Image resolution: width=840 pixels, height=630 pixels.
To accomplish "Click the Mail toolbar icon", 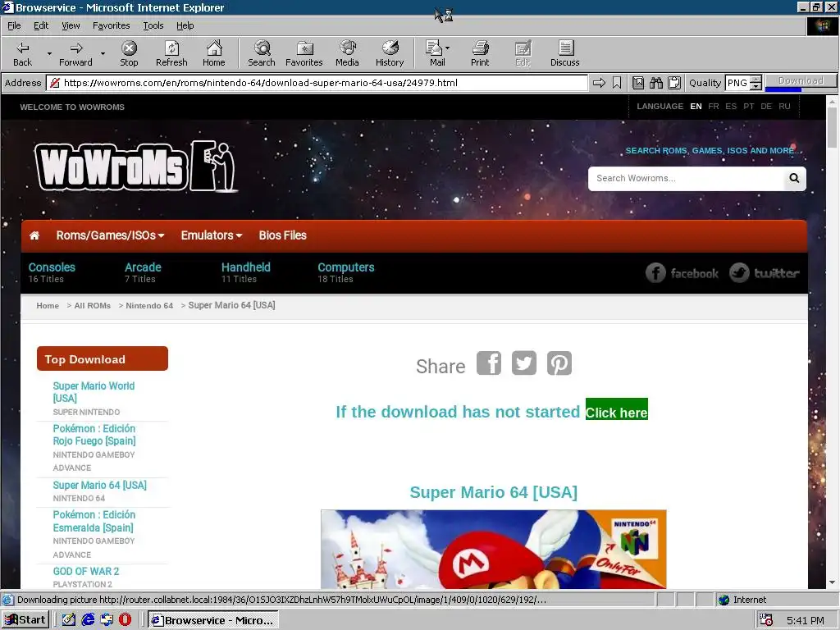I will 435,53.
